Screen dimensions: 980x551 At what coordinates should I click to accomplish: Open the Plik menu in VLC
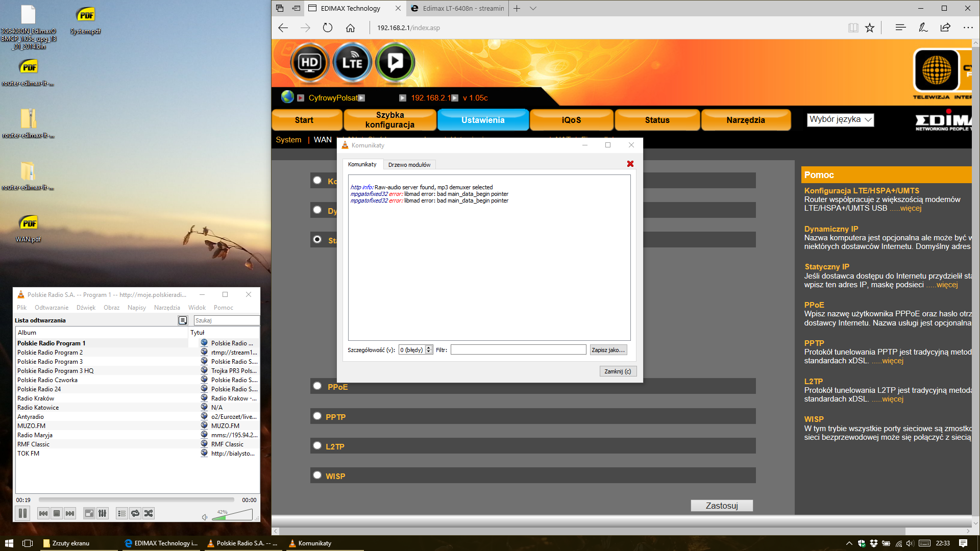pos(21,308)
